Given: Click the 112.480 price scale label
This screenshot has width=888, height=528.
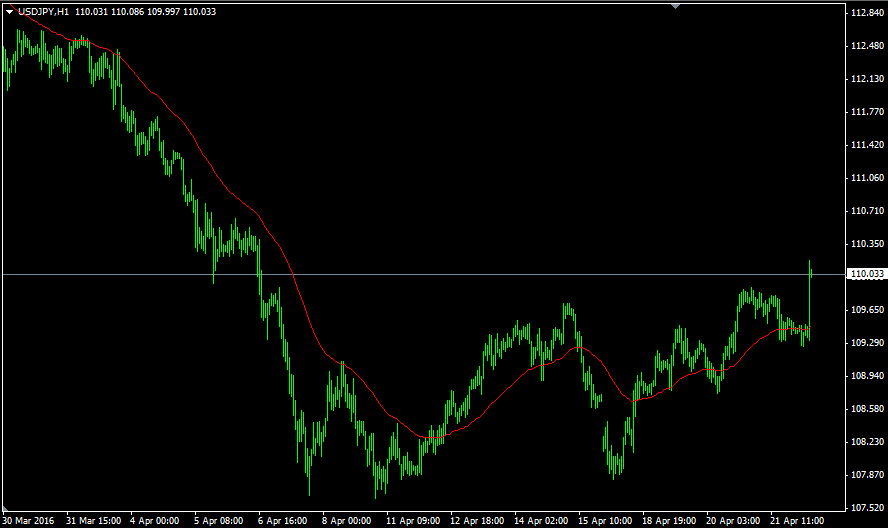Looking at the screenshot, I should (x=867, y=46).
